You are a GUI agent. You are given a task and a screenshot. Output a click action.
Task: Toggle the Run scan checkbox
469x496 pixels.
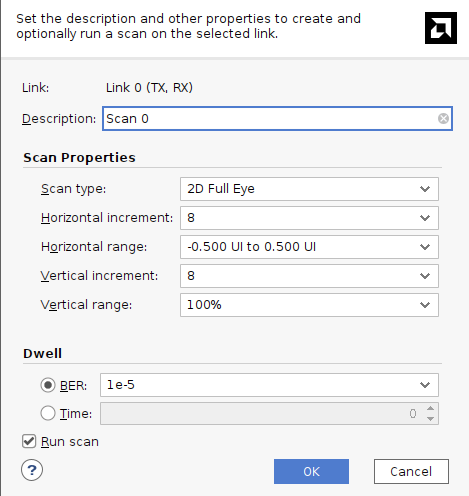coord(29,441)
